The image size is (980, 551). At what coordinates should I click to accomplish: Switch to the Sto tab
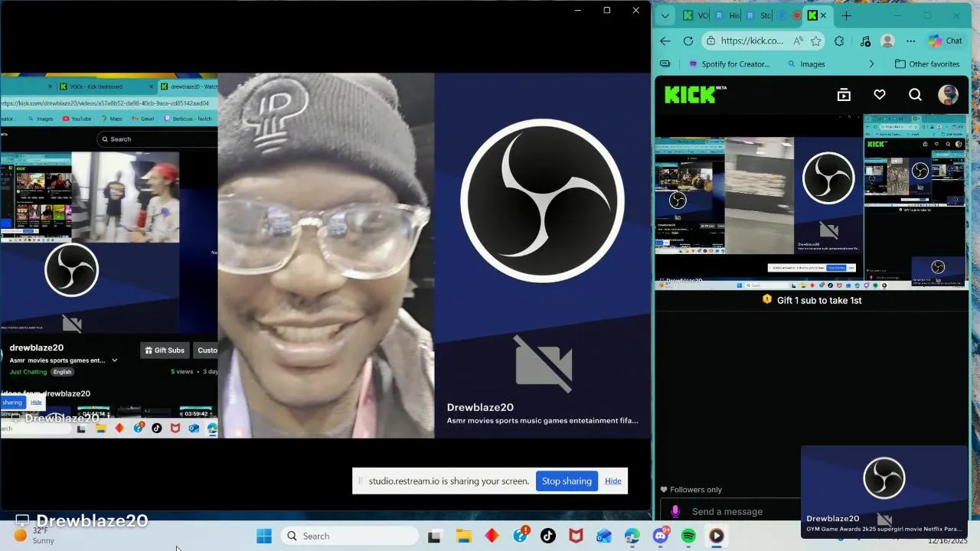pos(759,15)
